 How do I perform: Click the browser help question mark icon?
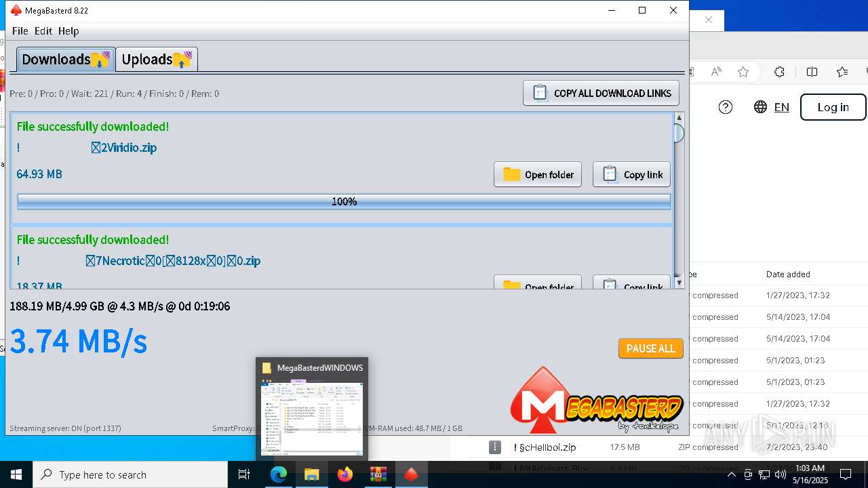[726, 107]
